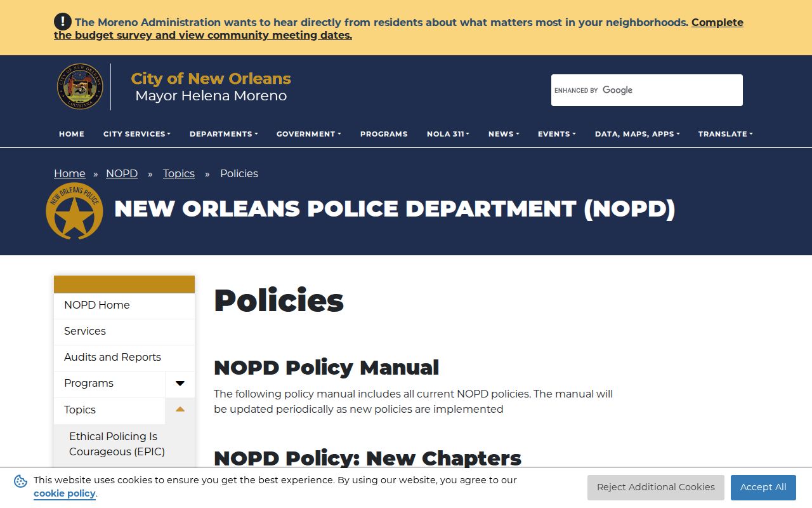Open the Translate dropdown menu

coord(726,134)
